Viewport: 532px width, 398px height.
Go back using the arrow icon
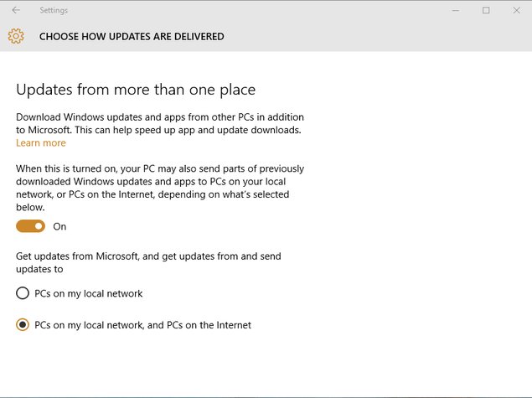point(16,10)
